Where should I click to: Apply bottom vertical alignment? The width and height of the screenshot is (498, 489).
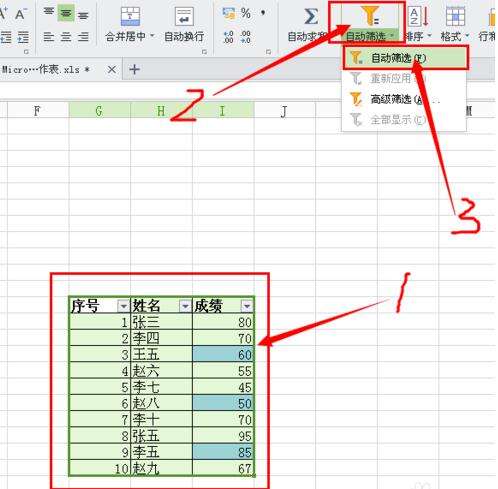(x=83, y=14)
